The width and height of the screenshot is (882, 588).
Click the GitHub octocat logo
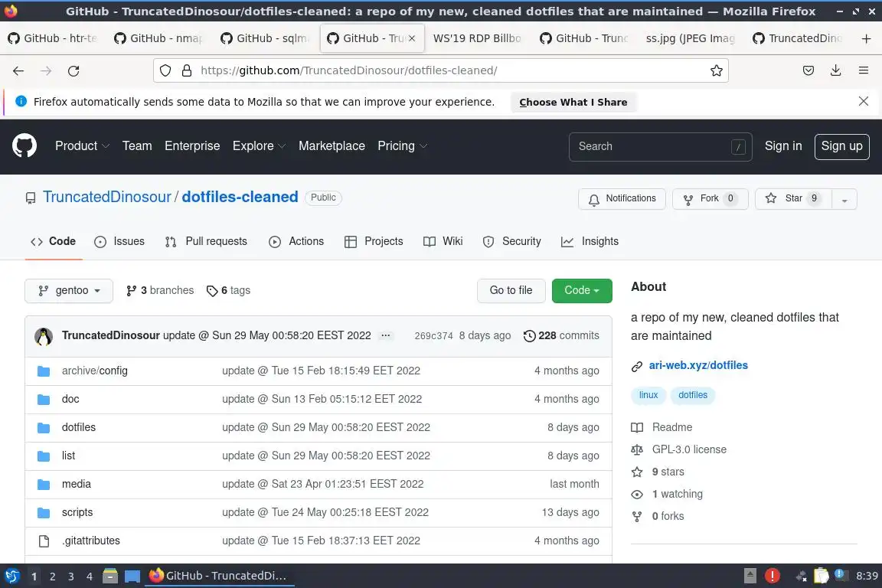click(x=24, y=145)
